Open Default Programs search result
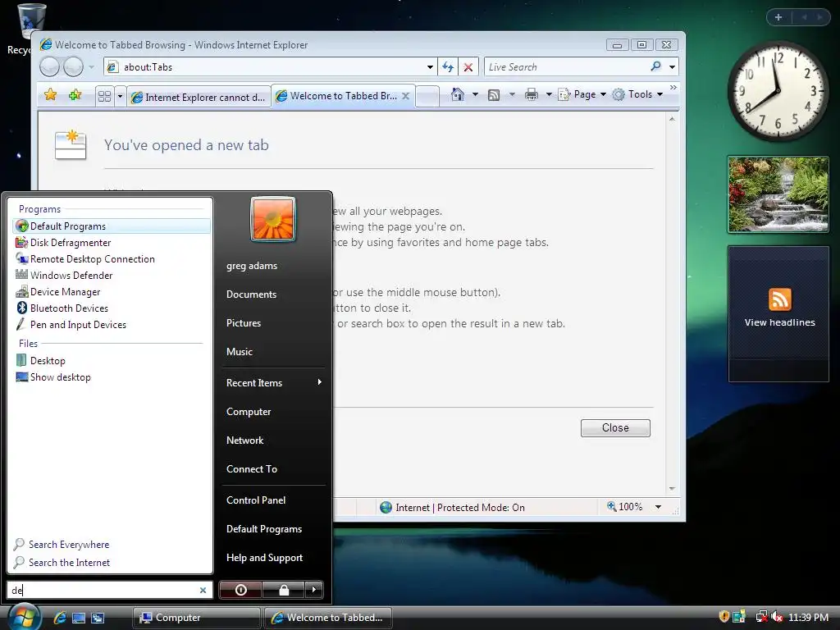The image size is (840, 630). [x=112, y=226]
